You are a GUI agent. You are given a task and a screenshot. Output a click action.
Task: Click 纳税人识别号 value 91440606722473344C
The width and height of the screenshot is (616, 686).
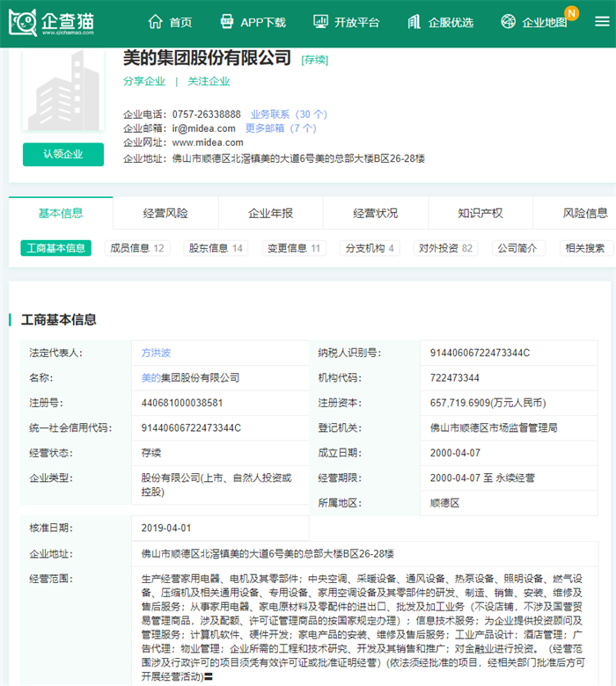[480, 353]
